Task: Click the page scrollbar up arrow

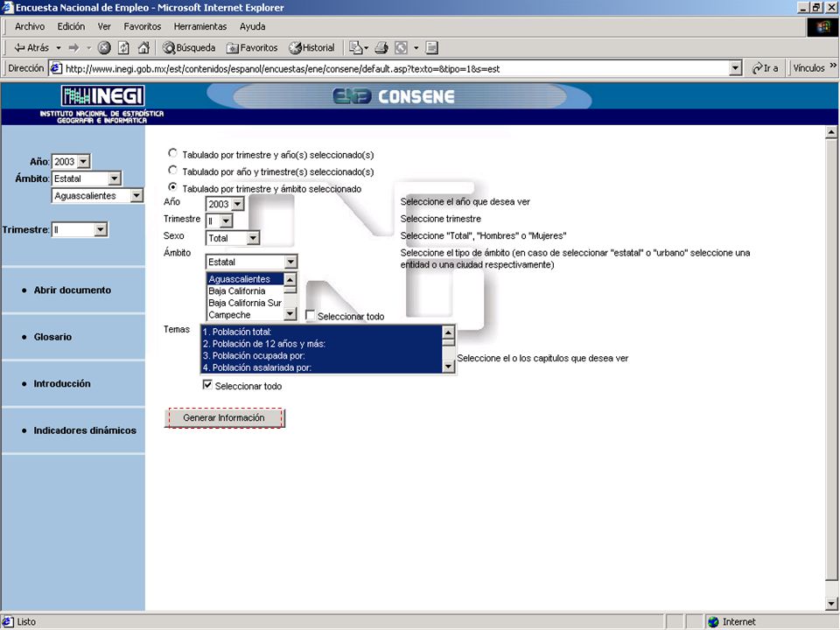Action: coord(831,132)
